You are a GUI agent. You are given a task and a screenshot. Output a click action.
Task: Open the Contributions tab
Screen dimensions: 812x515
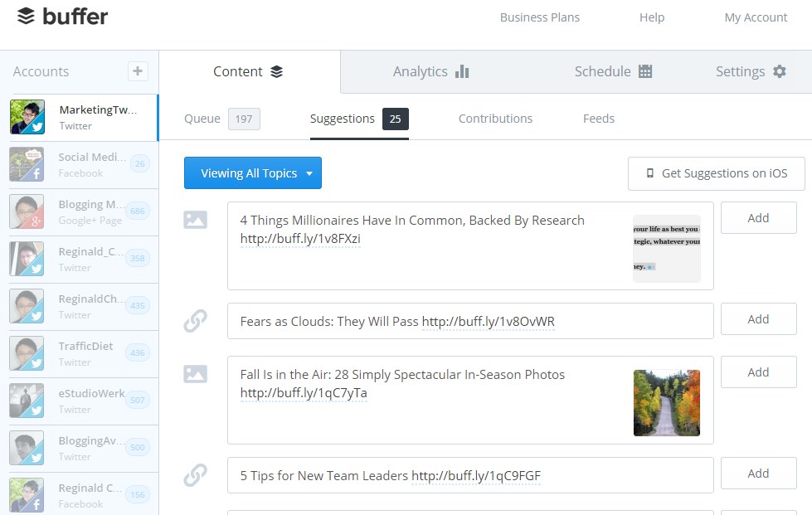(495, 119)
